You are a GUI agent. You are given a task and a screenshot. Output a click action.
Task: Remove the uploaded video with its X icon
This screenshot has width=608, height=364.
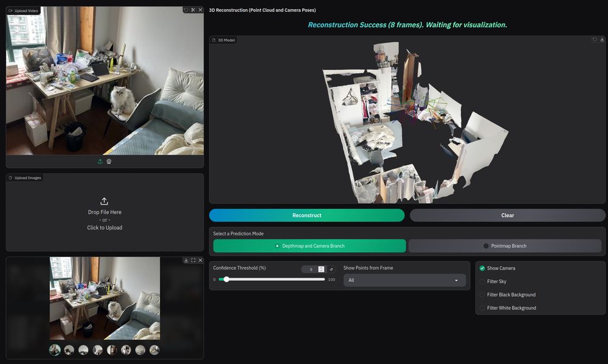(x=201, y=10)
